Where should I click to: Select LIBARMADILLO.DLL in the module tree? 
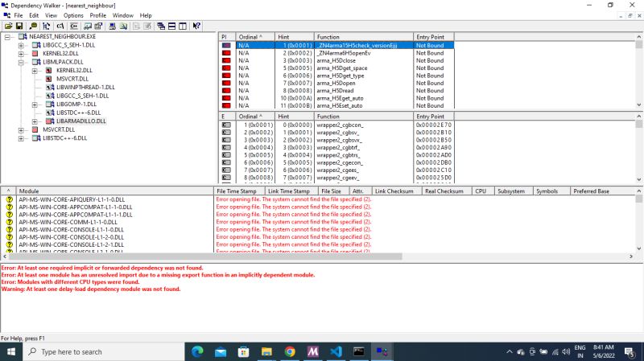tap(81, 121)
